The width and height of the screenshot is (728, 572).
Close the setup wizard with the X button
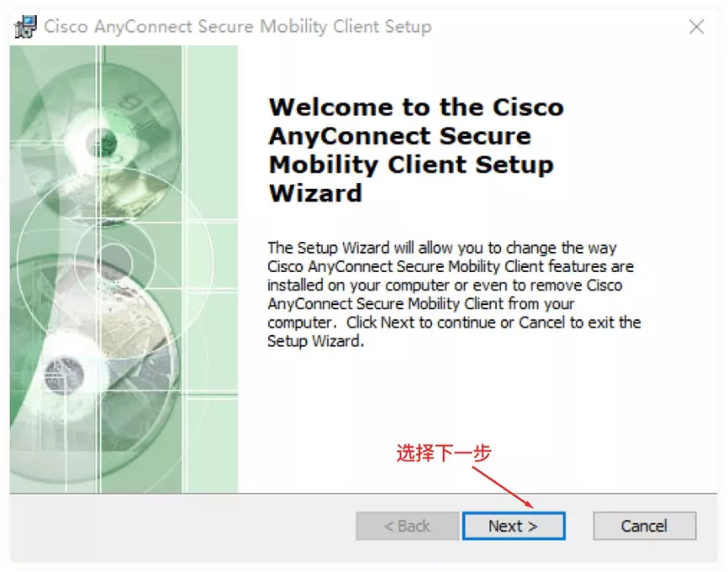click(x=696, y=26)
